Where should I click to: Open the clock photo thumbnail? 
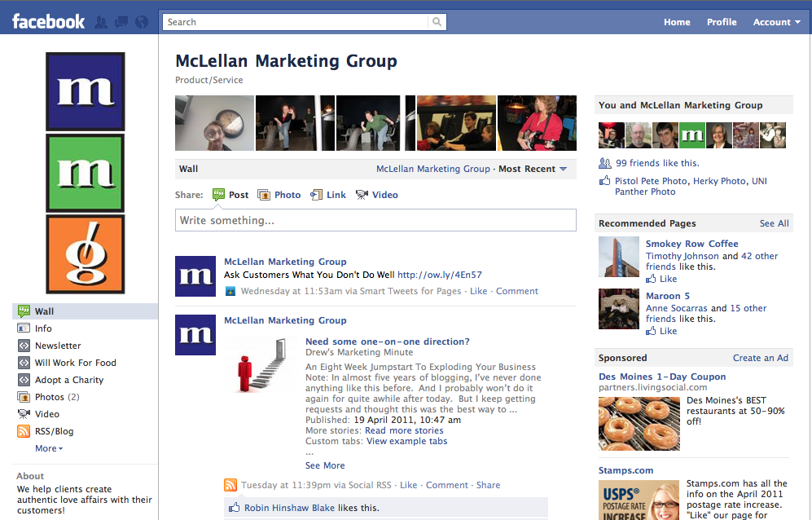pos(214,123)
